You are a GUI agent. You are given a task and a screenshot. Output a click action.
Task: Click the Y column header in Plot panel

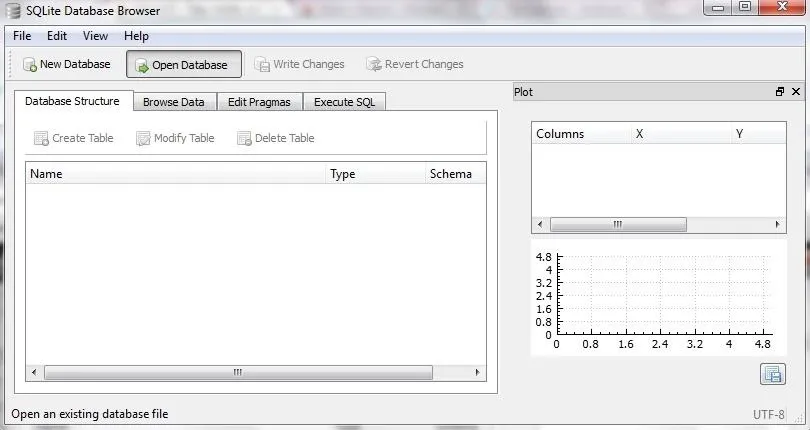(758, 133)
